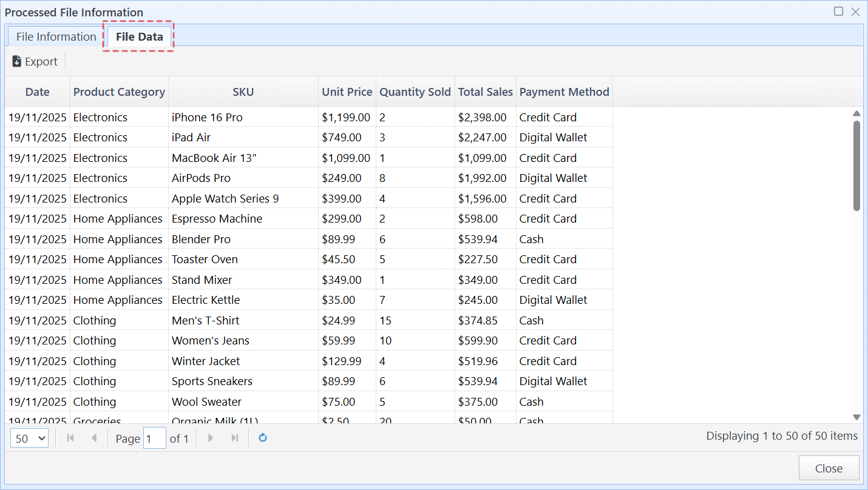Refresh the file data grid
The image size is (868, 490).
click(262, 438)
